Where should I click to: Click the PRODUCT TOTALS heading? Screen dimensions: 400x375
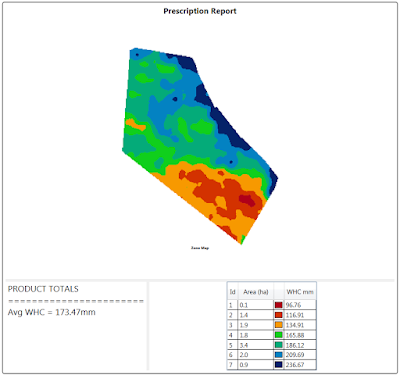(x=43, y=289)
